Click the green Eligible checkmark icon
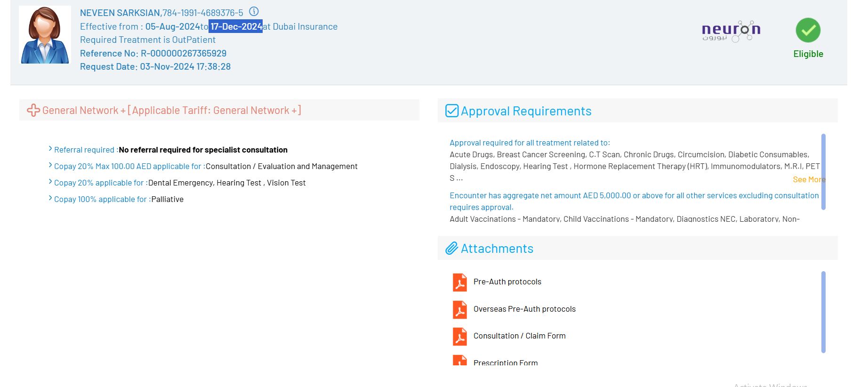The width and height of the screenshot is (868, 387). point(808,30)
